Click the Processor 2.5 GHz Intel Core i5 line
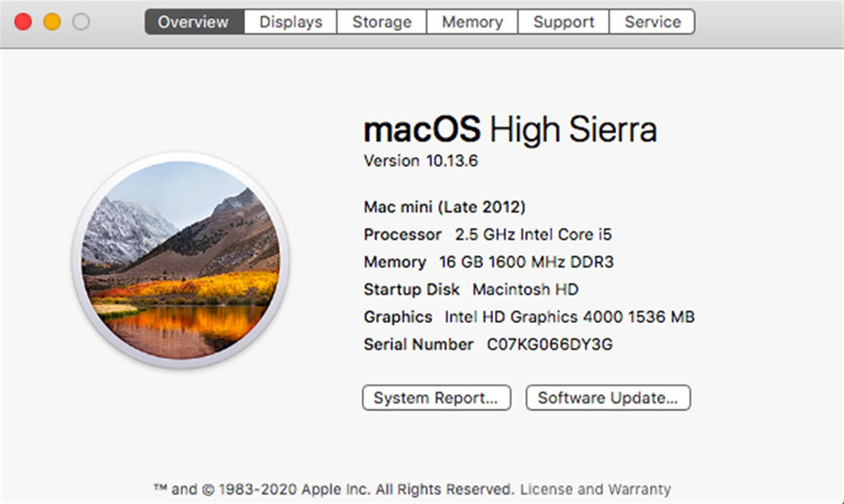 488,234
